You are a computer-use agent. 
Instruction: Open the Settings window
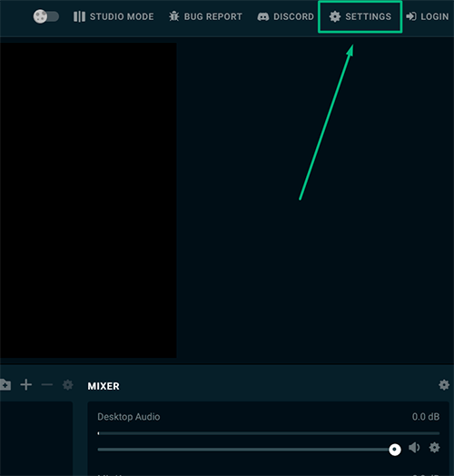click(360, 16)
